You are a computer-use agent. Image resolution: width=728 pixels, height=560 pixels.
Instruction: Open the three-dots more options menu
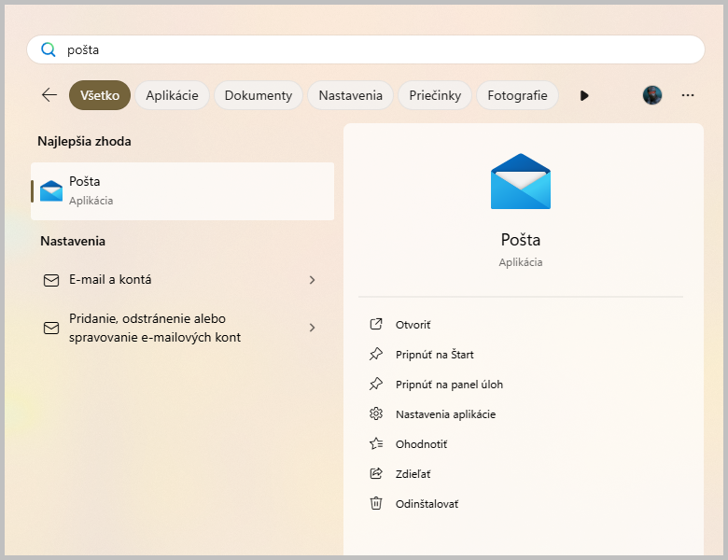coord(688,95)
